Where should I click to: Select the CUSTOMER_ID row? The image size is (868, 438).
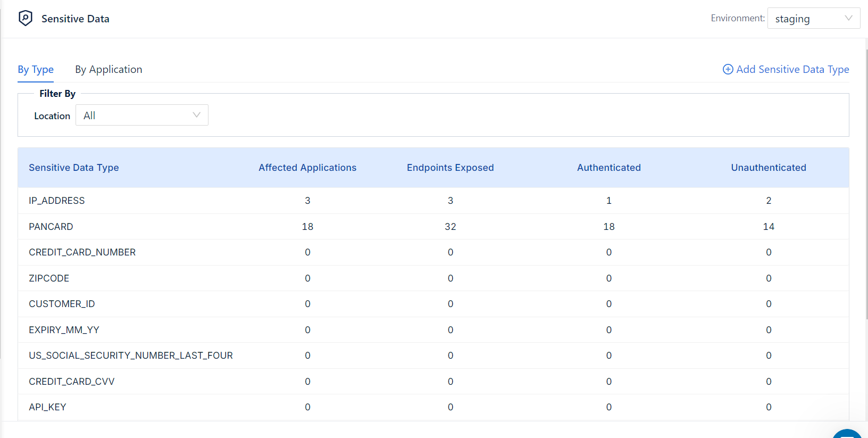coord(433,304)
